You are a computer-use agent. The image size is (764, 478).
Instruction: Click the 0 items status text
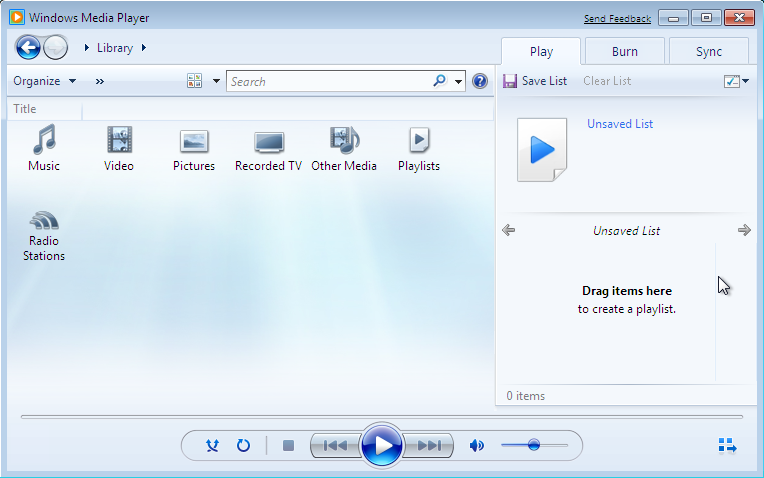pos(525,396)
